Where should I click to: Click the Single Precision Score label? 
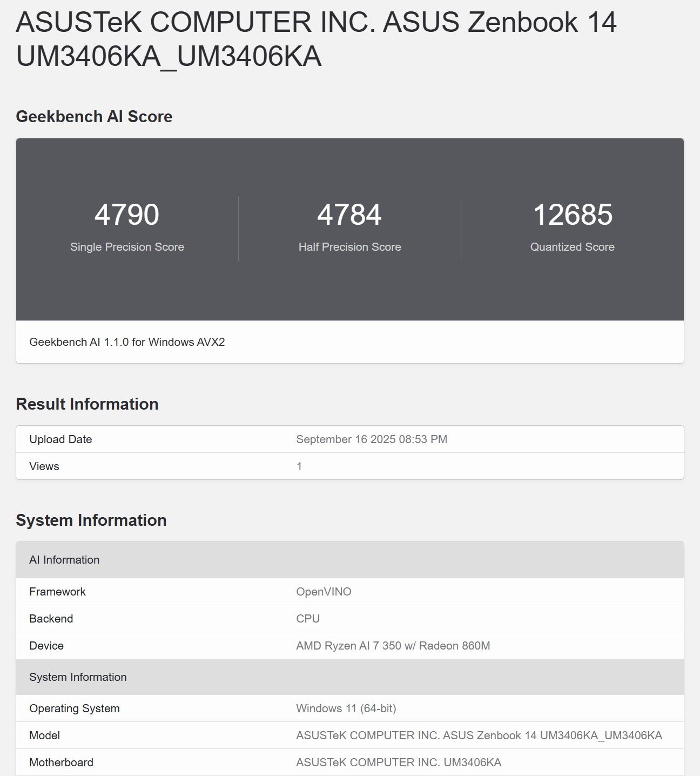[x=127, y=247]
